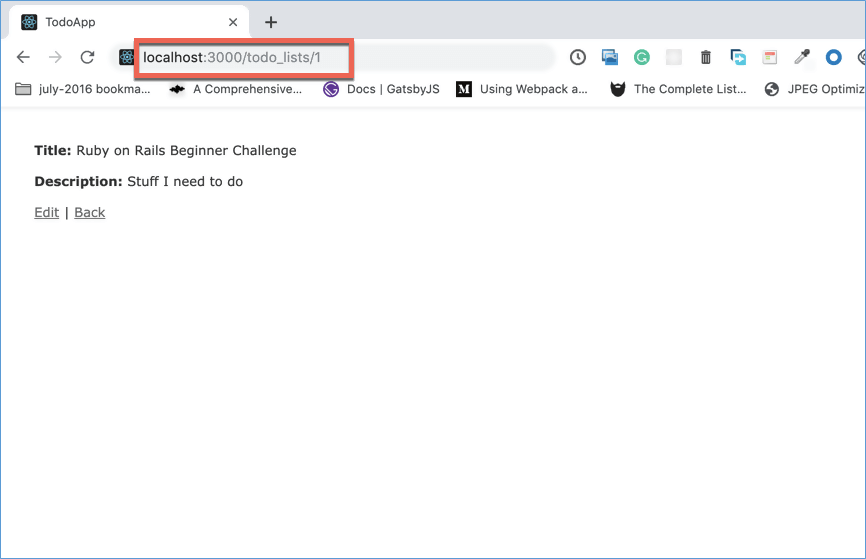The height and width of the screenshot is (559, 866).
Task: Click the red-topped window extension icon
Action: coord(769,57)
